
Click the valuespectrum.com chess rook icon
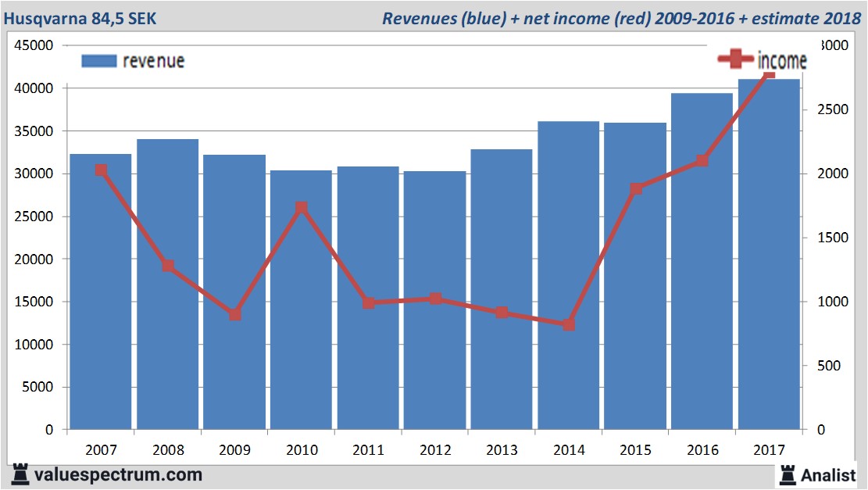(20, 475)
